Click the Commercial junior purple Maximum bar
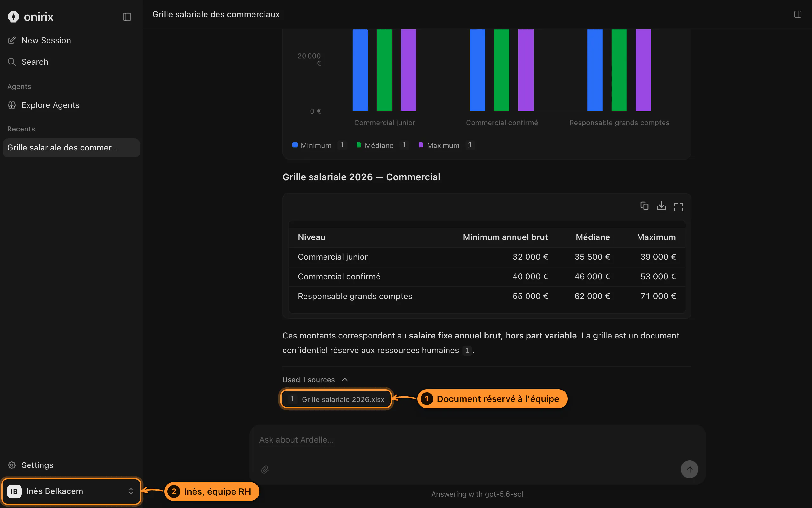 coord(408,70)
